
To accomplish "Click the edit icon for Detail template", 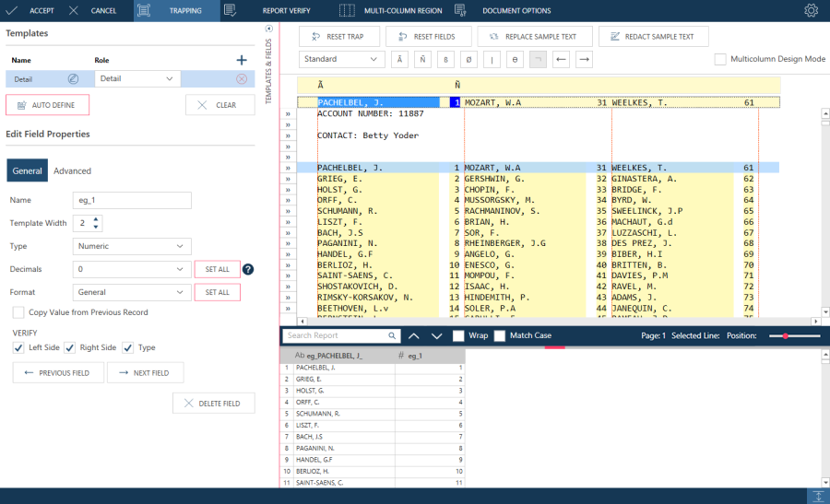I will point(73,79).
